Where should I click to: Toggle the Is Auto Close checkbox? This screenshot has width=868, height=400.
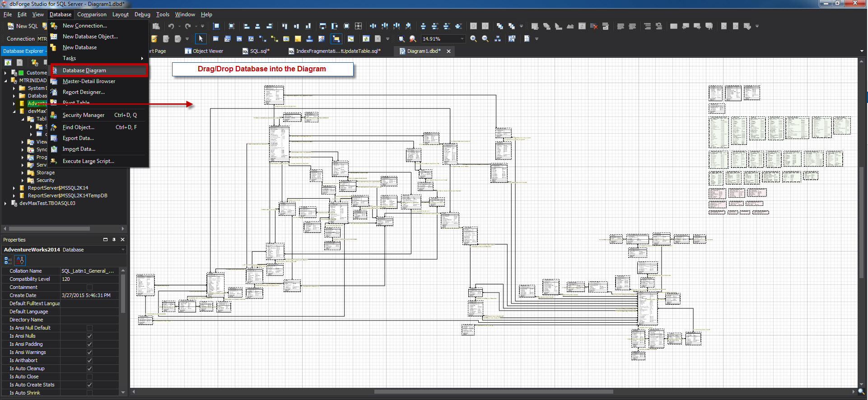[89, 377]
